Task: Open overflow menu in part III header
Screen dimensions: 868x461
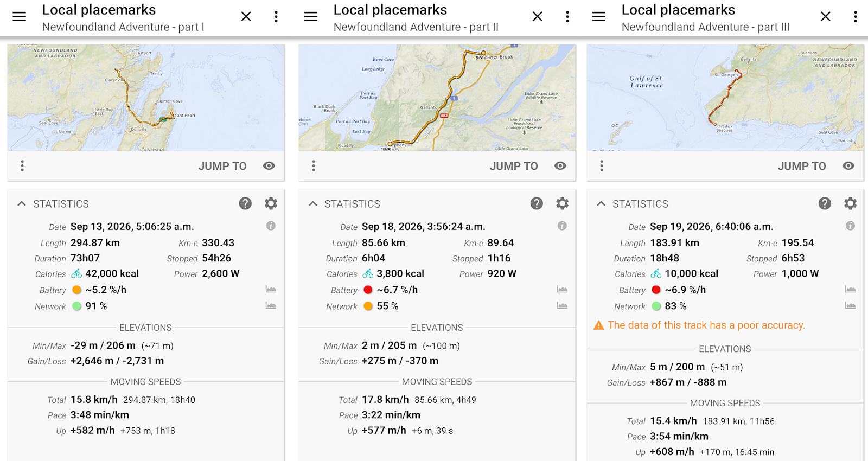Action: (856, 17)
